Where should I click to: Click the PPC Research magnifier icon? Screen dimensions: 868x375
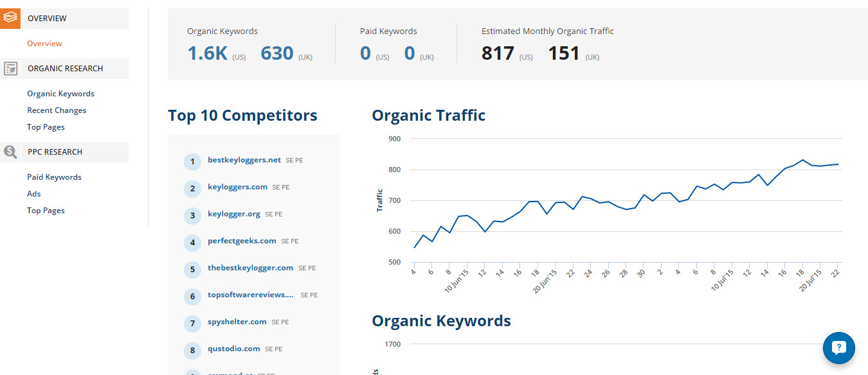10,152
